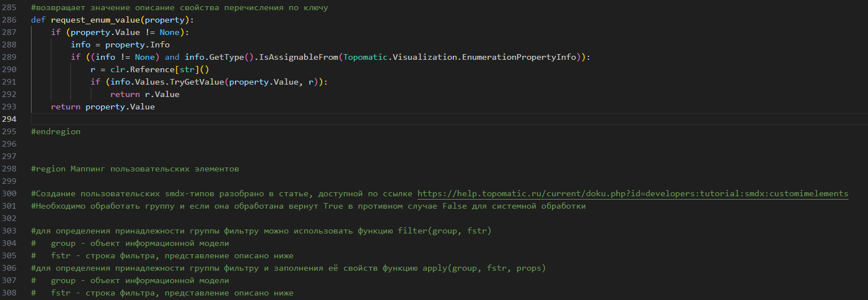Click line number 300 in the gutter
This screenshot has width=868, height=300.
(x=10, y=194)
